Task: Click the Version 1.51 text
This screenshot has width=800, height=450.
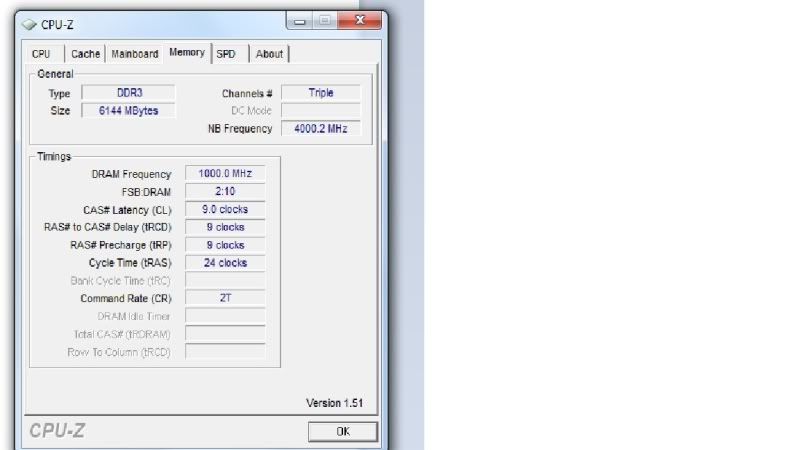Action: [334, 403]
